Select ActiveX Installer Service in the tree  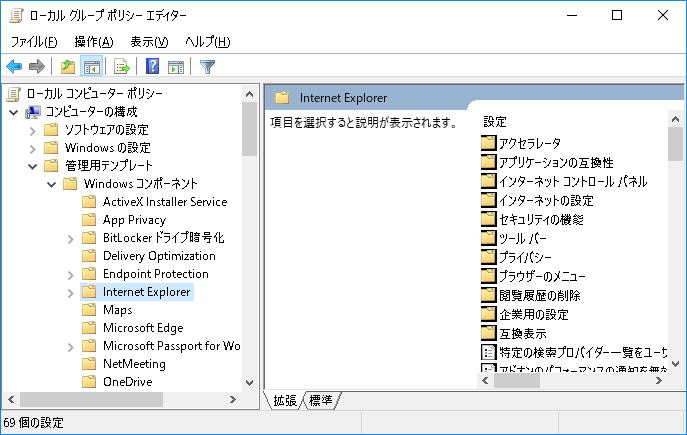(165, 202)
